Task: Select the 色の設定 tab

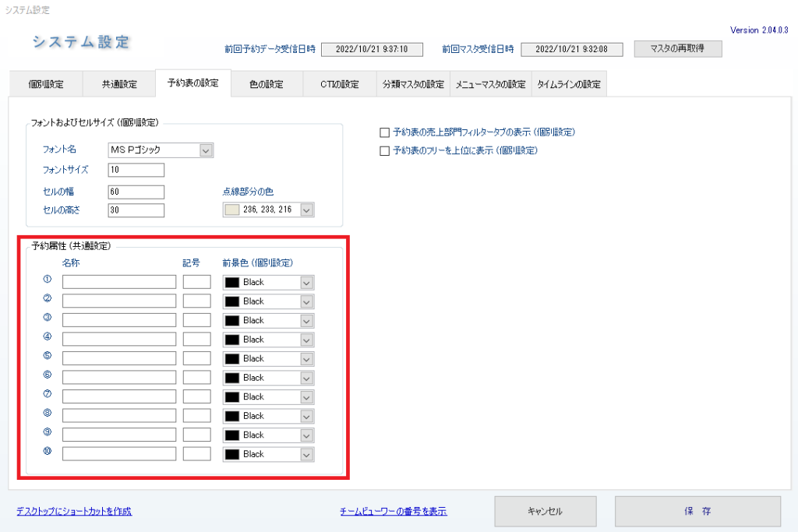Action: [x=266, y=84]
